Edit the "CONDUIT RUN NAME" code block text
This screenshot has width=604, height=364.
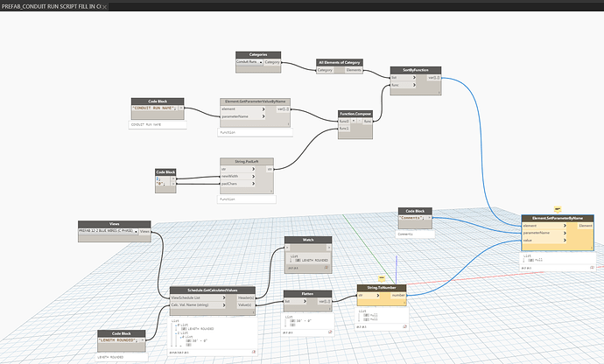(x=154, y=108)
